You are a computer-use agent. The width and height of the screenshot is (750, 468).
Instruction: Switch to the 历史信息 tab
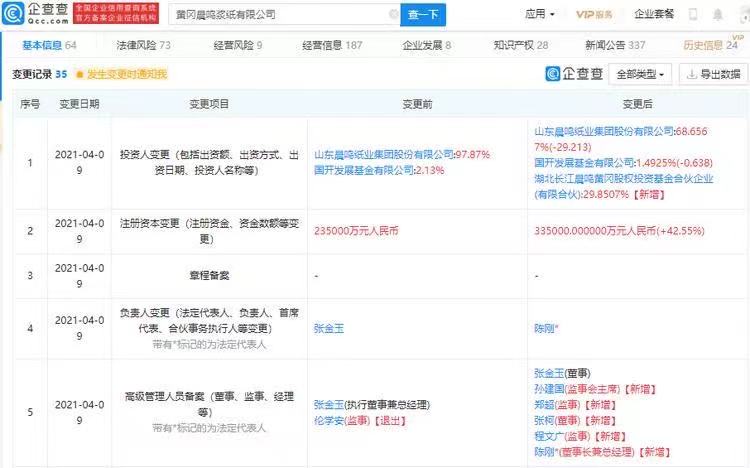click(710, 45)
